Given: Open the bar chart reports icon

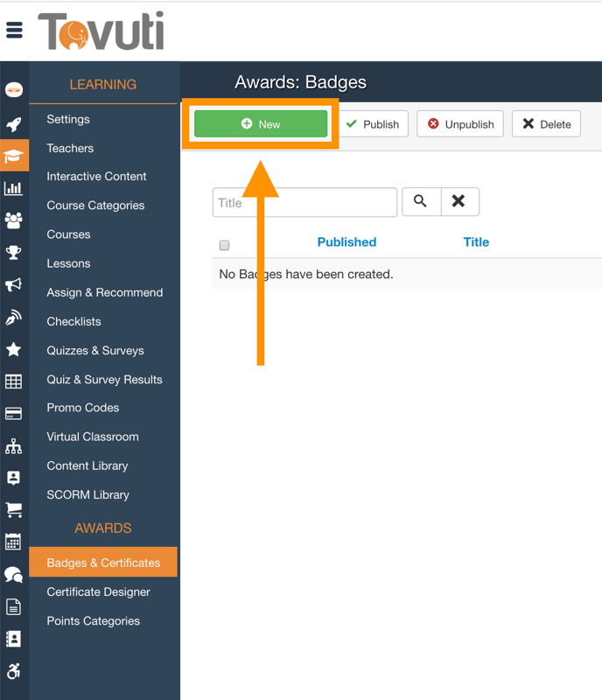Looking at the screenshot, I should pyautogui.click(x=14, y=188).
